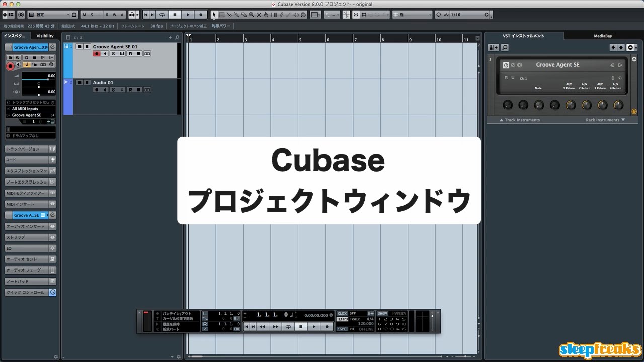Image resolution: width=644 pixels, height=362 pixels.
Task: Click Play in the transport panel
Action: coord(314,326)
